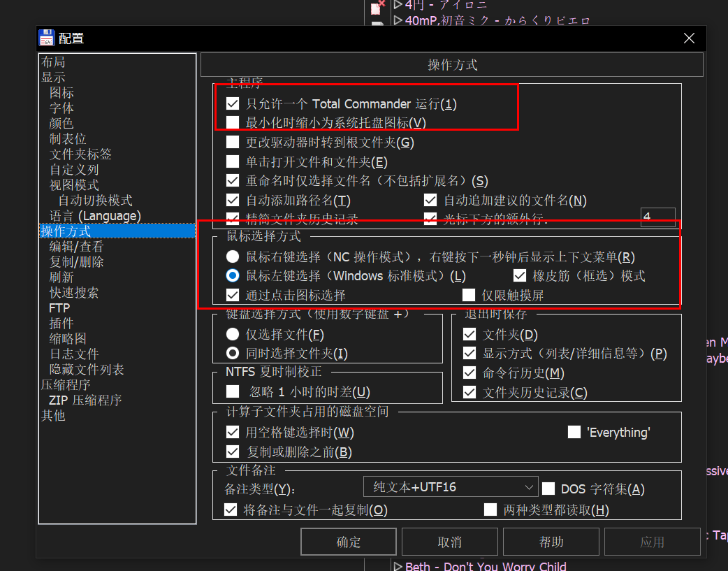This screenshot has width=728, height=571.
Task: Select 鼠标左键选择 (Windows 标准模式) radio button
Action: point(233,275)
